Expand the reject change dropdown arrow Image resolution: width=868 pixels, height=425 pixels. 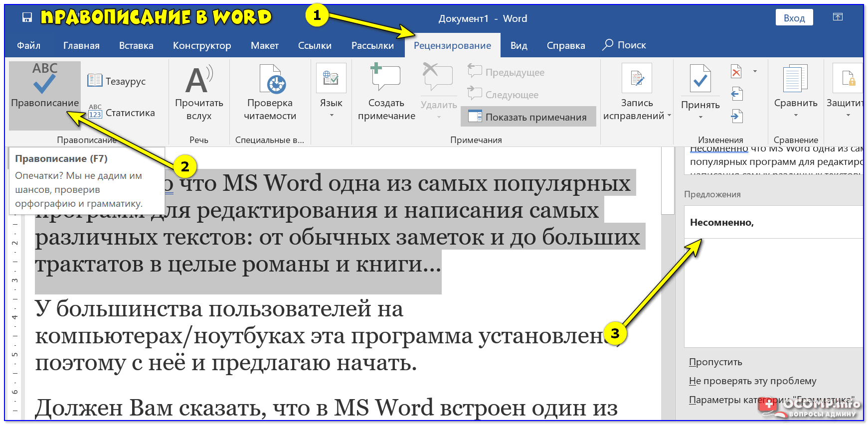pyautogui.click(x=755, y=72)
